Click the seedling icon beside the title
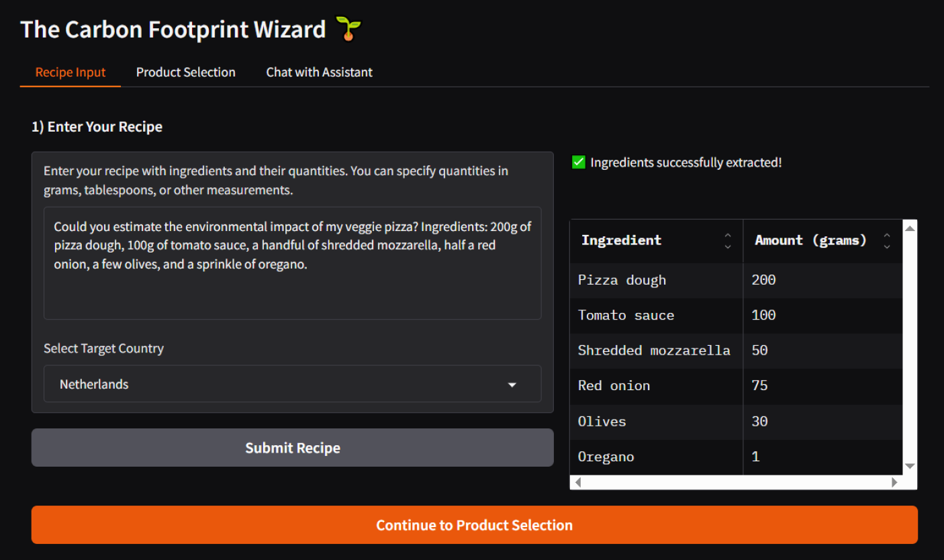The height and width of the screenshot is (560, 944). [348, 29]
